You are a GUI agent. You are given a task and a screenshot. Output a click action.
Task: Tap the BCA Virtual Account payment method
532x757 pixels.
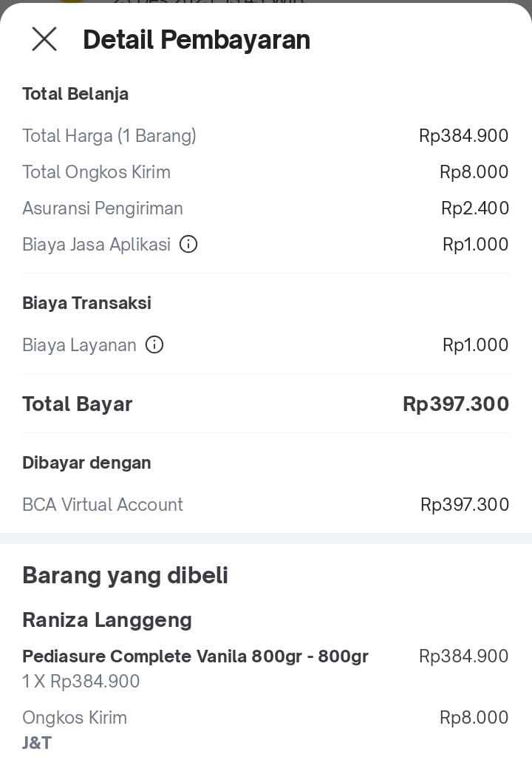tap(103, 505)
